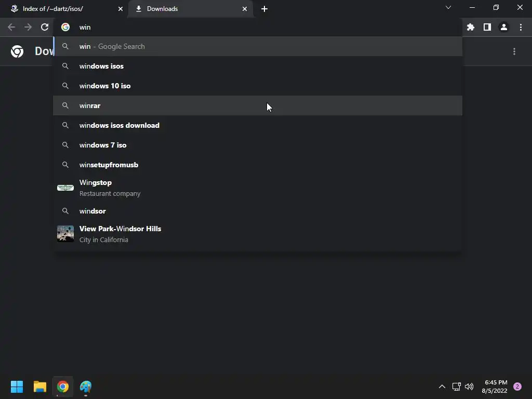
Task: Pick the "windows 10 iso" suggestion
Action: pyautogui.click(x=258, y=86)
